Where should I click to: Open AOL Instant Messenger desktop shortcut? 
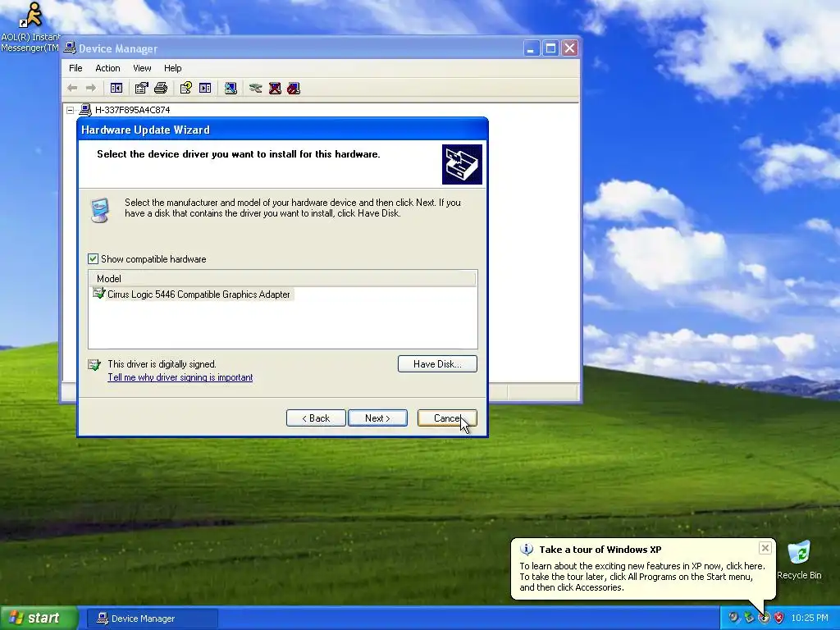pyautogui.click(x=30, y=27)
